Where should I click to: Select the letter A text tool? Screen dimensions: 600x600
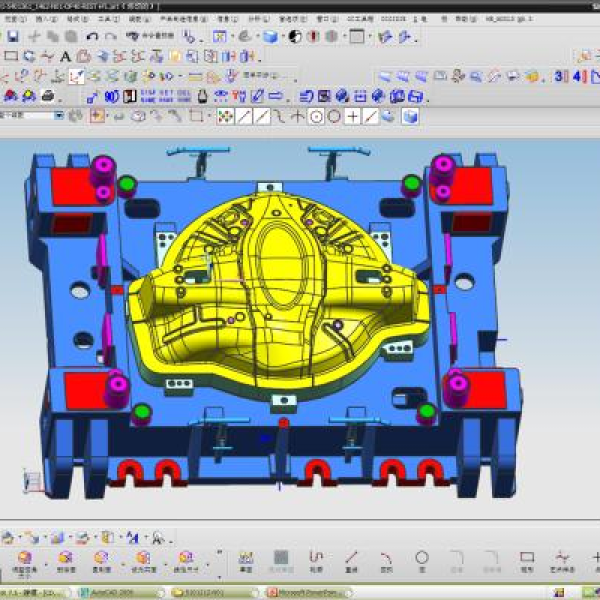point(66,56)
